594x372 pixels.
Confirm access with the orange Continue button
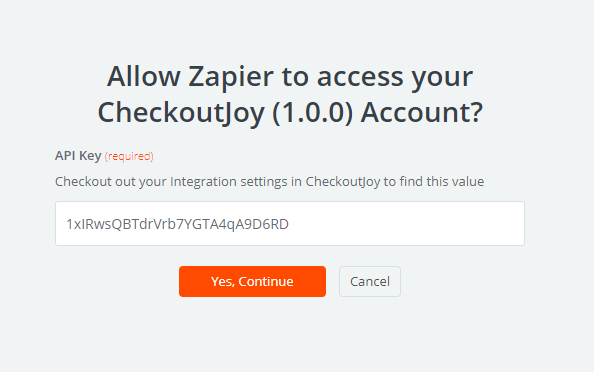[252, 281]
